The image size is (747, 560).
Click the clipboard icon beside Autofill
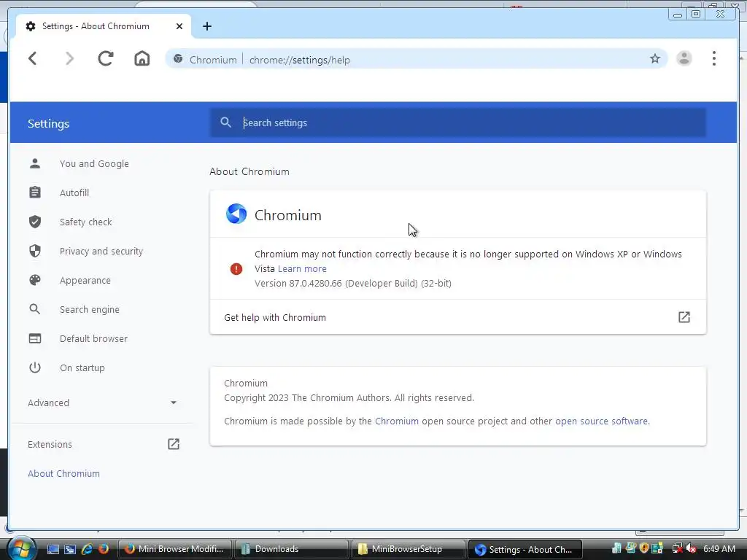(35, 192)
